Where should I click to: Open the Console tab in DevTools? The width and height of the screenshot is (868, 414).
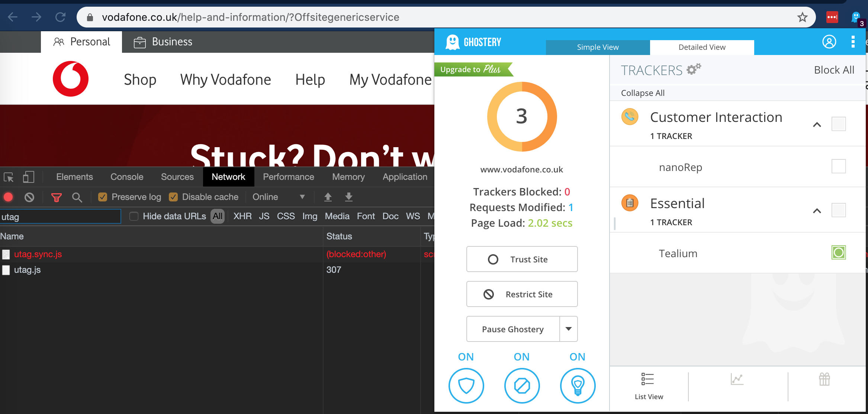click(126, 177)
